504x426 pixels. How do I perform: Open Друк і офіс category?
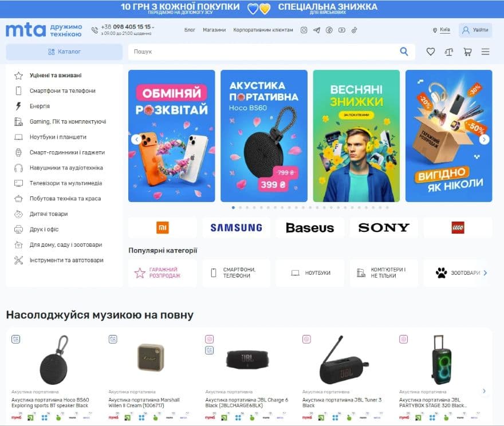pos(44,230)
